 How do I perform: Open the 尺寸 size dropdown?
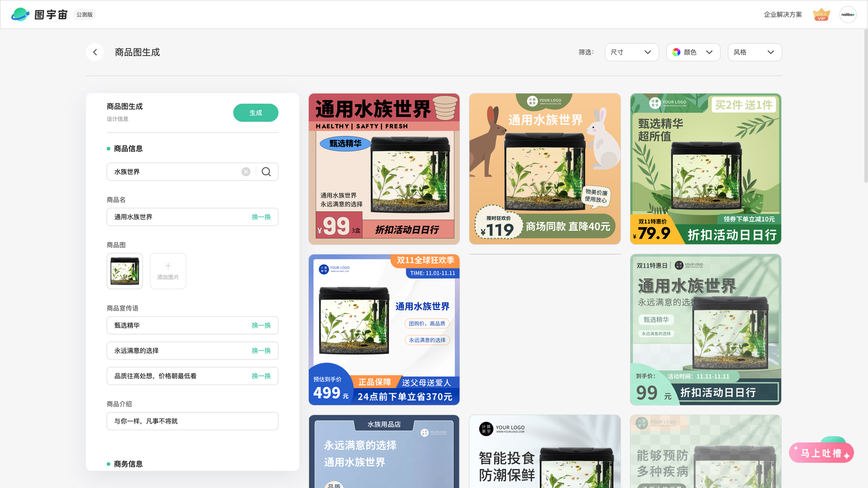tap(631, 52)
